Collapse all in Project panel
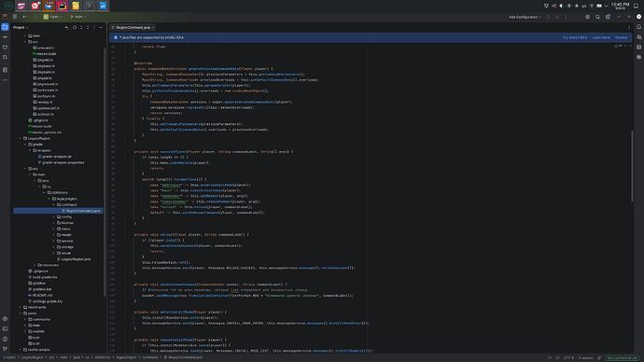 [88, 27]
